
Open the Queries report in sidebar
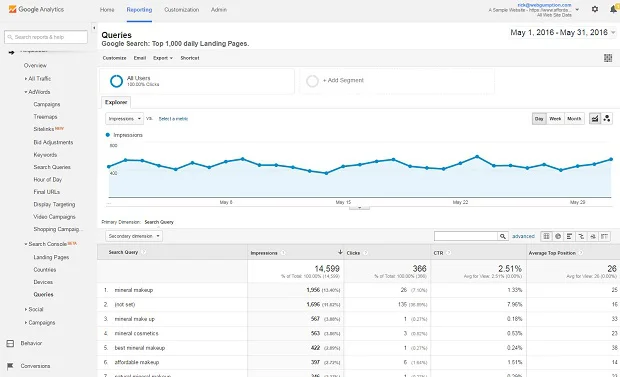(x=43, y=295)
